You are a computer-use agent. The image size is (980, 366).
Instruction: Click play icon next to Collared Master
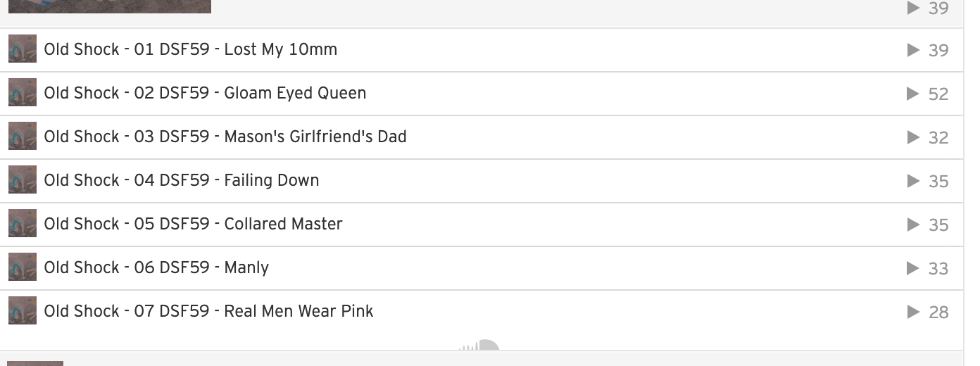coord(914,225)
